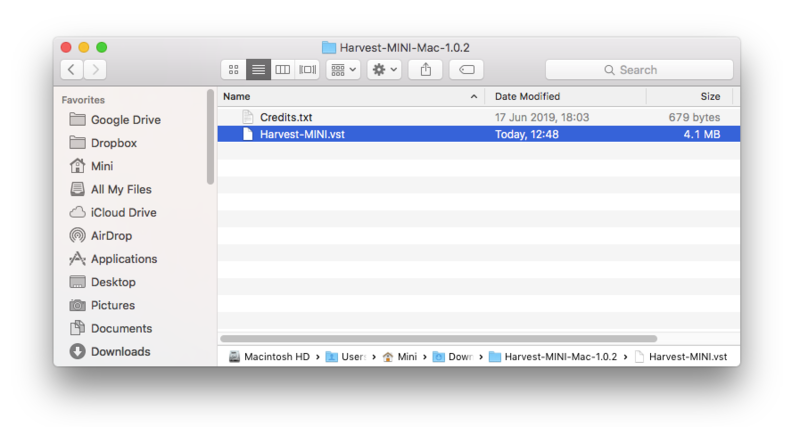Minimize the window with yellow button

coord(84,47)
